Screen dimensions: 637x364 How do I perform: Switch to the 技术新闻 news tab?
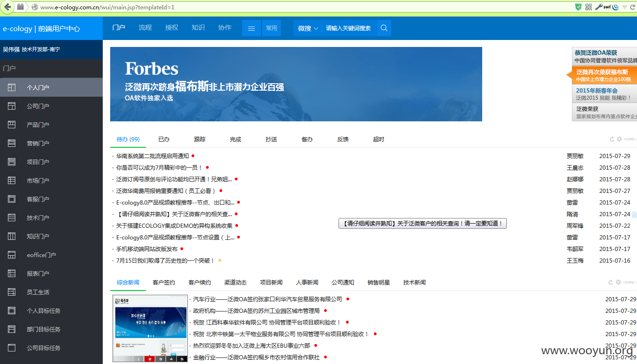tap(414, 282)
